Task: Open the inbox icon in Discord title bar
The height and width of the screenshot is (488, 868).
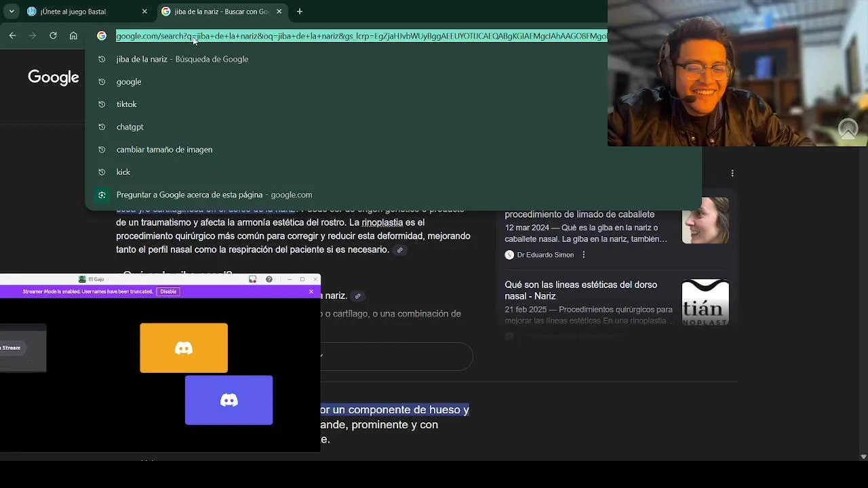Action: (252, 279)
